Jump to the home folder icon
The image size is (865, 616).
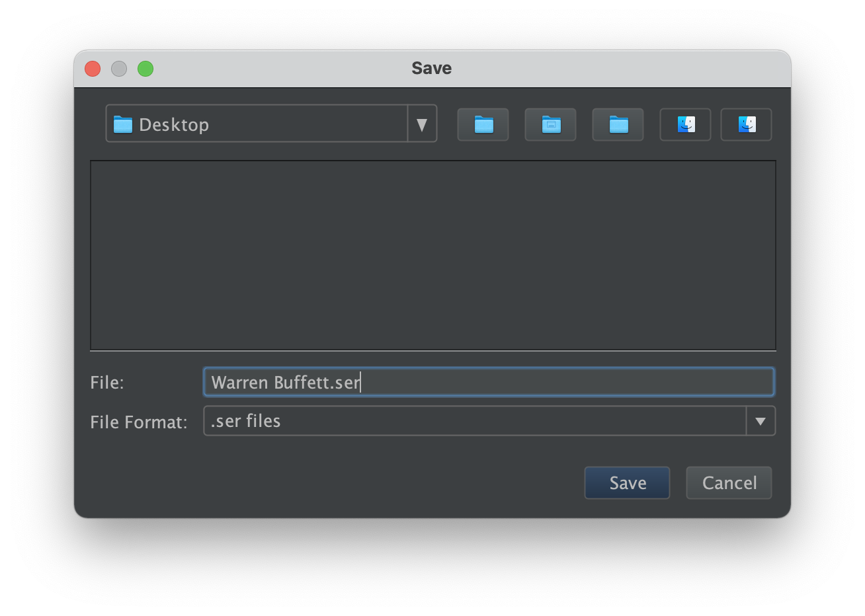click(550, 124)
